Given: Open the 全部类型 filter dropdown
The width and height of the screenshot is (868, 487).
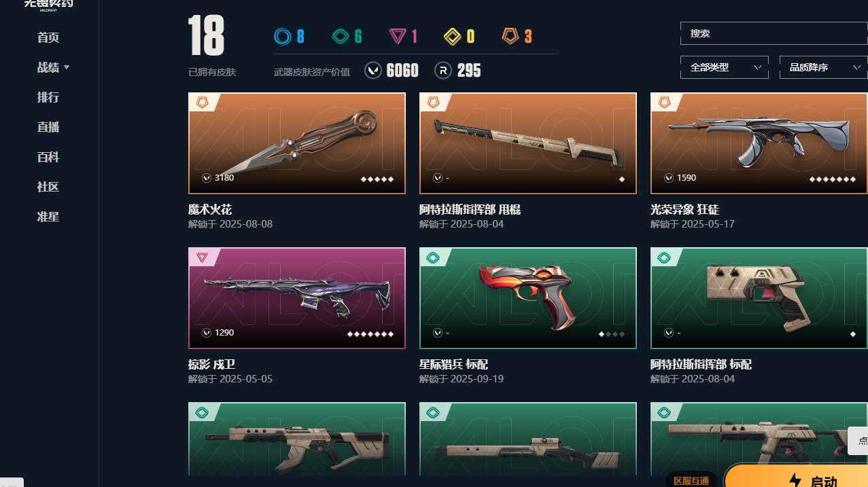Looking at the screenshot, I should pos(725,67).
